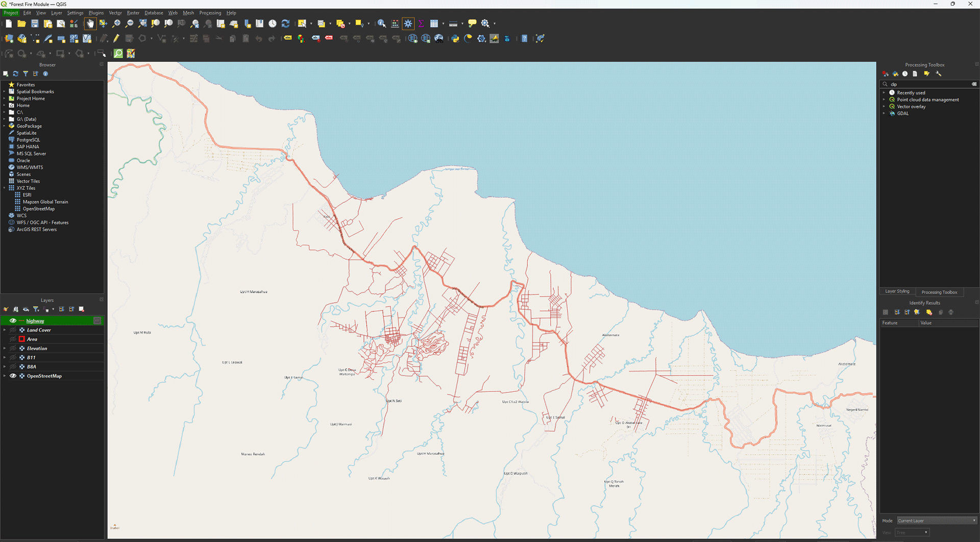Hide the OpenStreetMap layer
The image size is (980, 542).
click(x=13, y=376)
